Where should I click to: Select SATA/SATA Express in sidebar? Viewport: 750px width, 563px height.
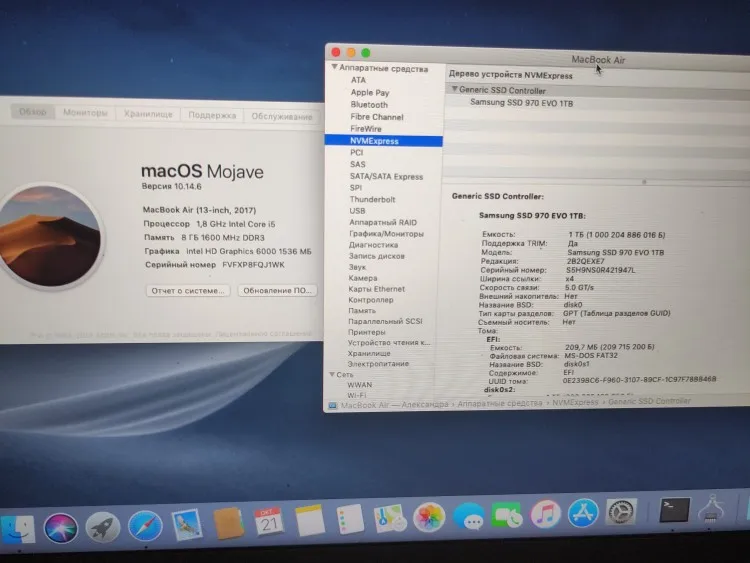coord(386,177)
